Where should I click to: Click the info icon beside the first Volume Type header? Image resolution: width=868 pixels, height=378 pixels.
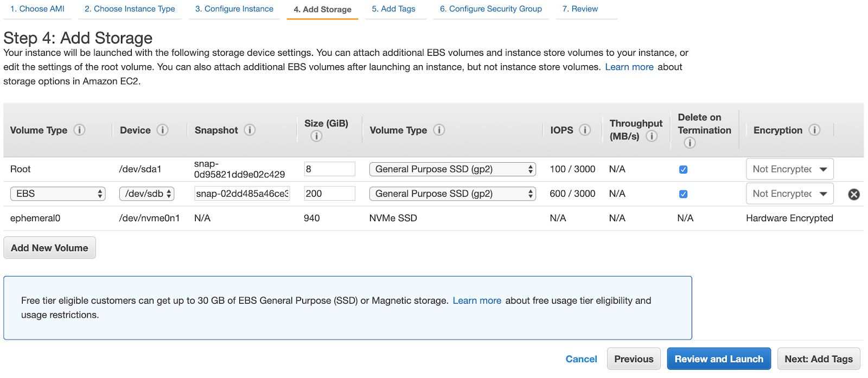(x=79, y=130)
